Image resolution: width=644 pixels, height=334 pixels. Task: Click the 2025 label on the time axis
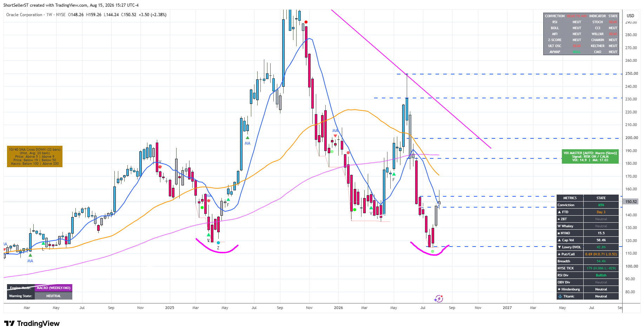coord(170,308)
